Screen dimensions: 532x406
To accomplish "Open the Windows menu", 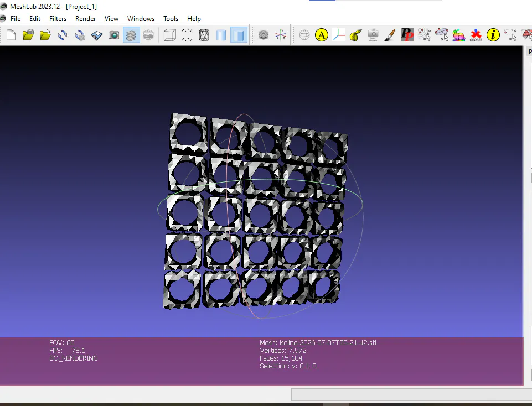I will pyautogui.click(x=141, y=19).
